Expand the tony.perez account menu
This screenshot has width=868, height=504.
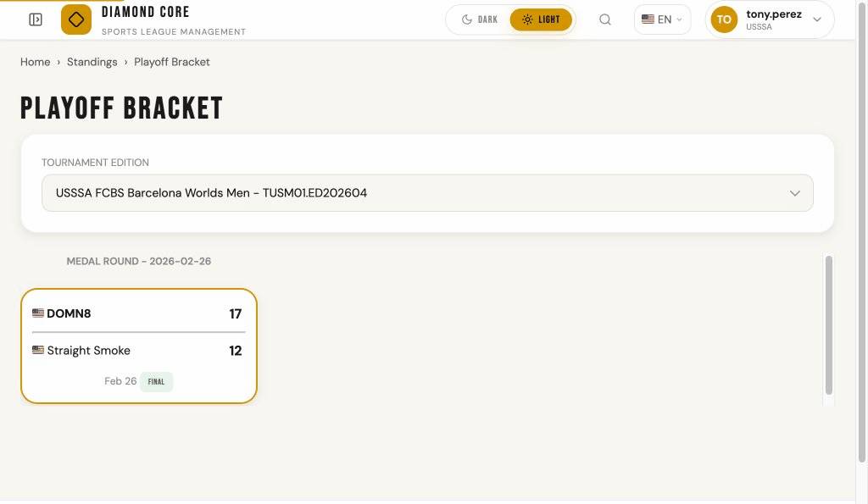click(x=816, y=19)
